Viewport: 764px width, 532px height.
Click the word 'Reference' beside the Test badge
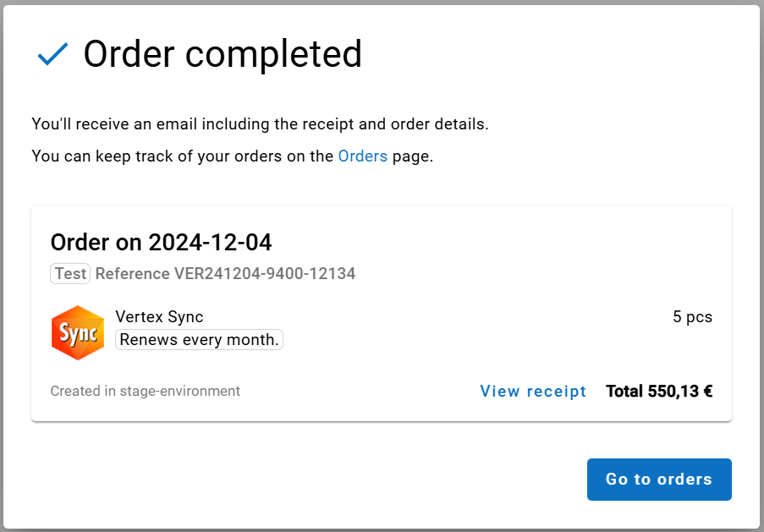click(x=133, y=273)
